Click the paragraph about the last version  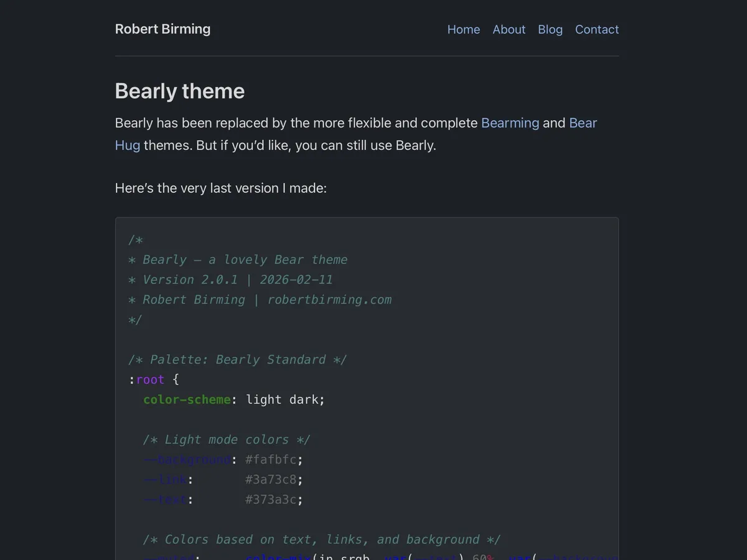click(220, 188)
